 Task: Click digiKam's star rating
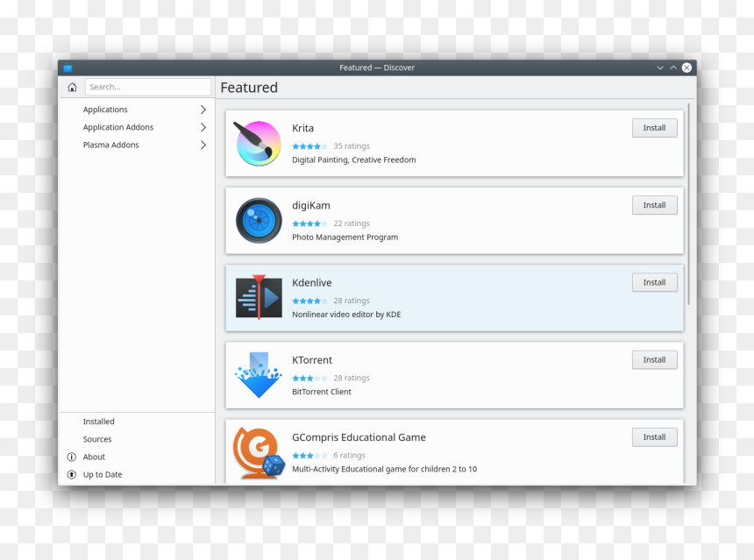[309, 223]
